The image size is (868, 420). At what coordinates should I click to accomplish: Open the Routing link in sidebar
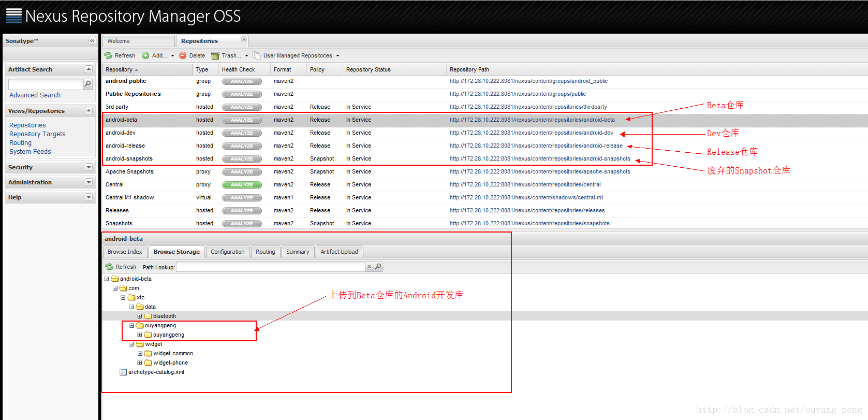[20, 142]
